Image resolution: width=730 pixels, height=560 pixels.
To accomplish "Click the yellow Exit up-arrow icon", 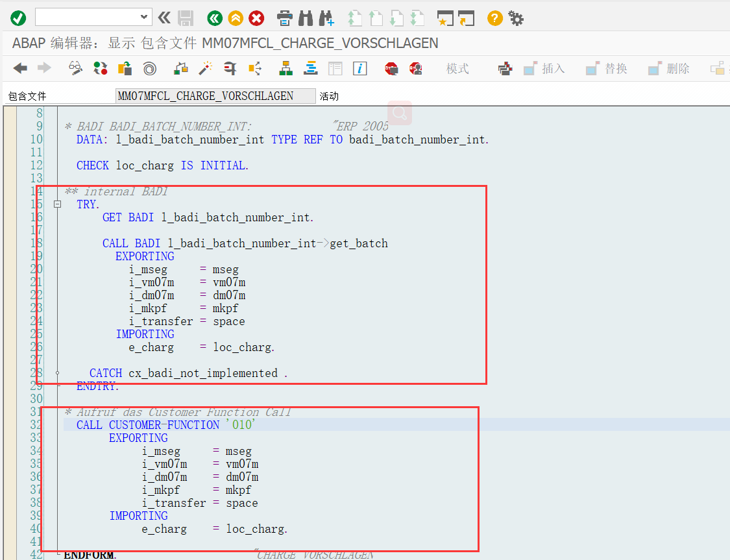I will point(236,19).
